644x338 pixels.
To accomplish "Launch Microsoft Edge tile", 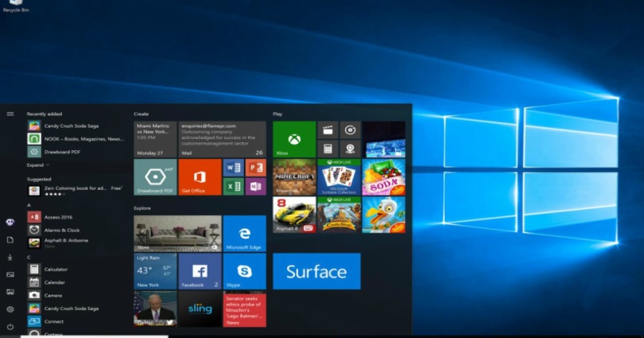I will tap(244, 233).
